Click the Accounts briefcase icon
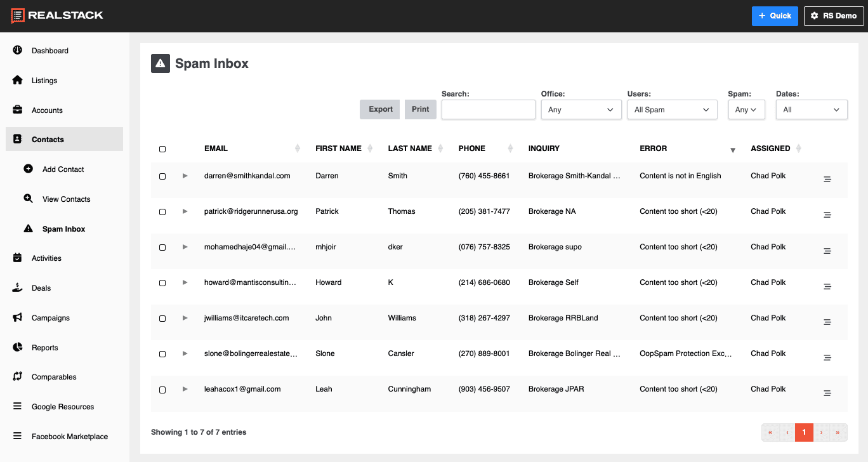The width and height of the screenshot is (868, 462). pos(18,110)
